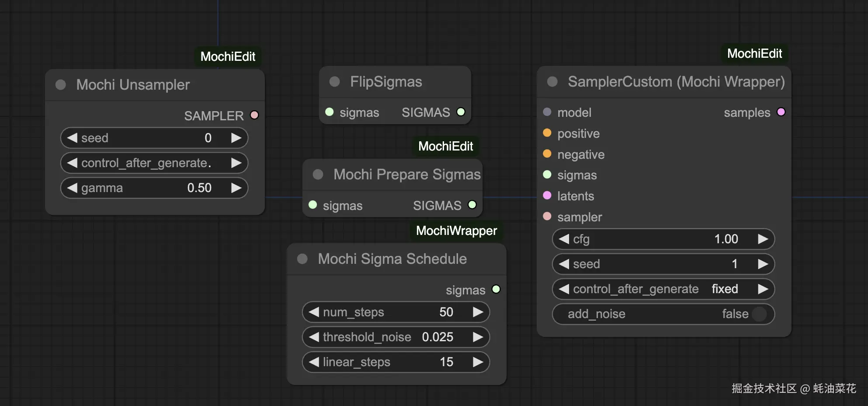Click the model input socket on SamplerCustom
The height and width of the screenshot is (406, 868).
coord(547,112)
